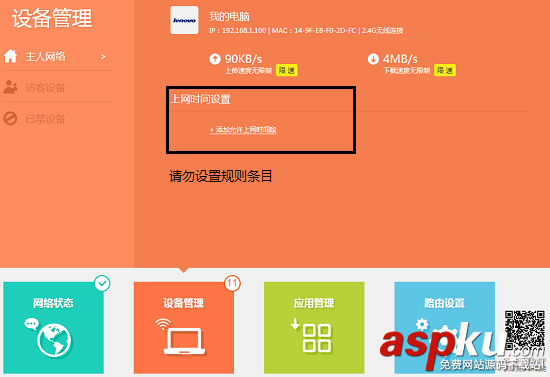Click the IP and MAC address line
The height and width of the screenshot is (377, 550).
tap(306, 31)
